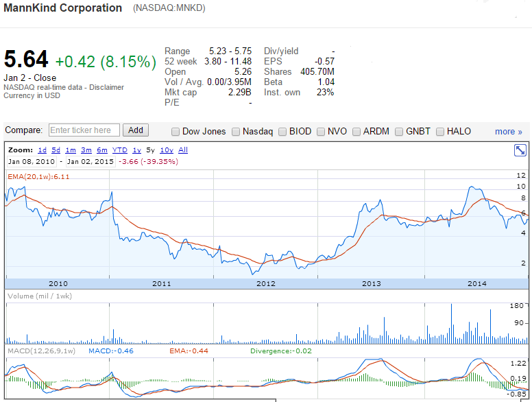
Task: Enable the GNBT comparison checkbox
Action: coord(399,132)
